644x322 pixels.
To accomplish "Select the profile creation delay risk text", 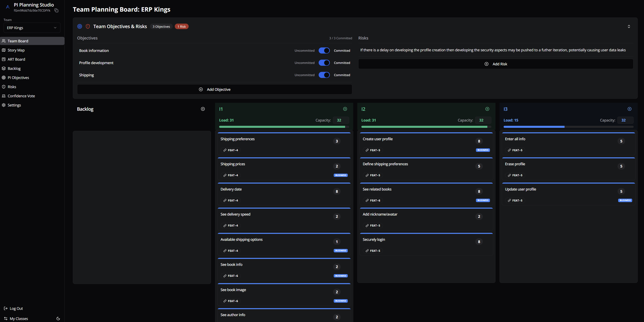I will (x=493, y=50).
